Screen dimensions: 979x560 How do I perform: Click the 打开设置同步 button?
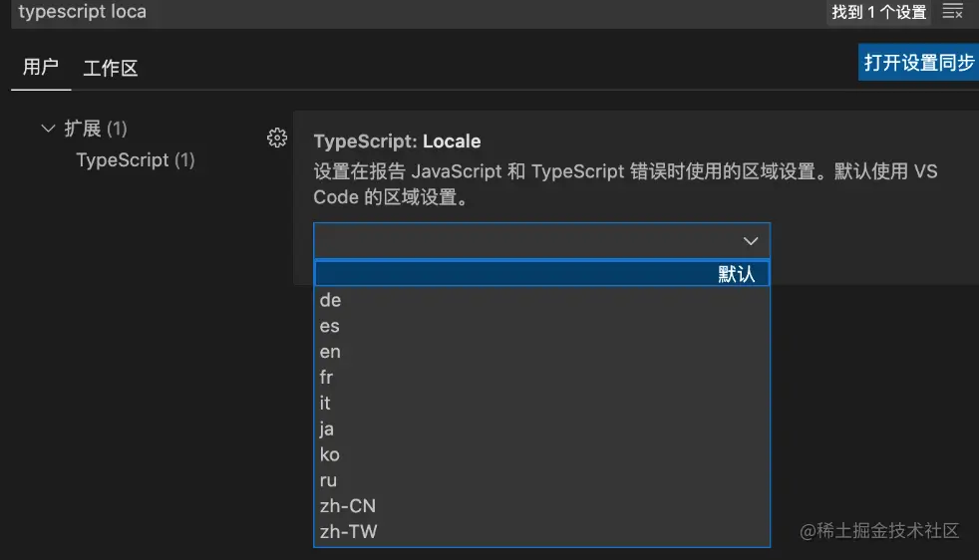pos(918,62)
